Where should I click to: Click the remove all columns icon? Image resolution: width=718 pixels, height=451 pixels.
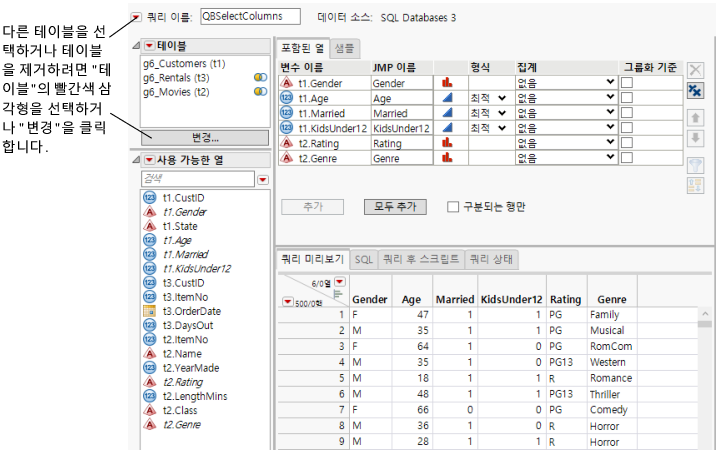pyautogui.click(x=696, y=90)
